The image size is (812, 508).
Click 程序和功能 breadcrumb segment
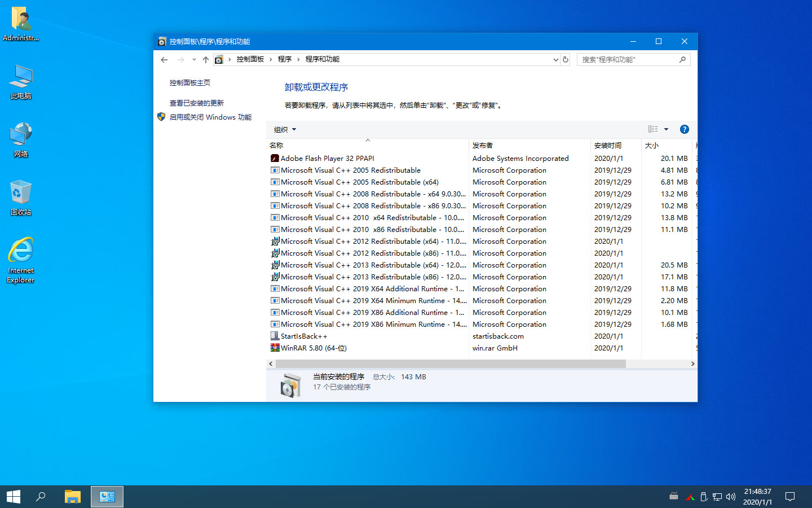pyautogui.click(x=323, y=59)
